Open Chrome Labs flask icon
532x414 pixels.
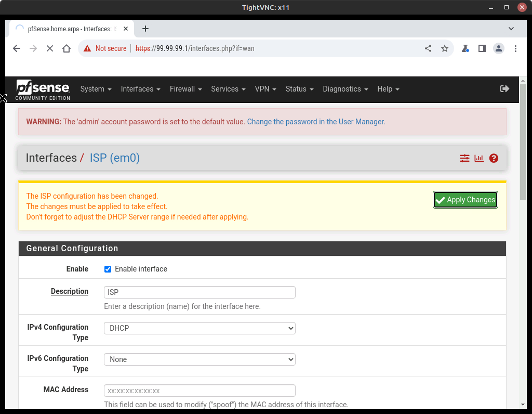tap(465, 48)
